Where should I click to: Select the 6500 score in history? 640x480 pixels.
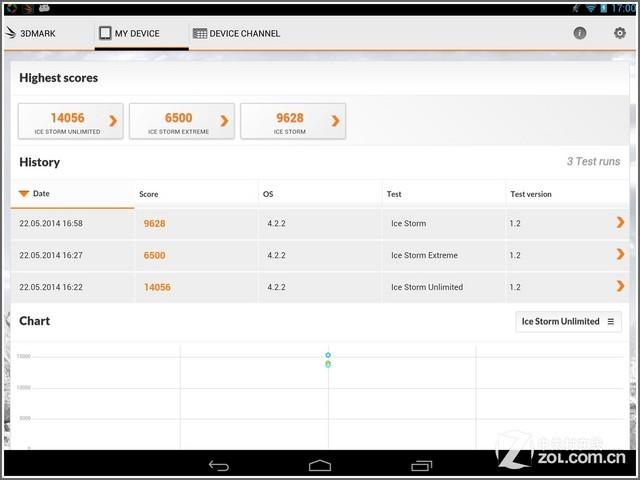coord(154,256)
